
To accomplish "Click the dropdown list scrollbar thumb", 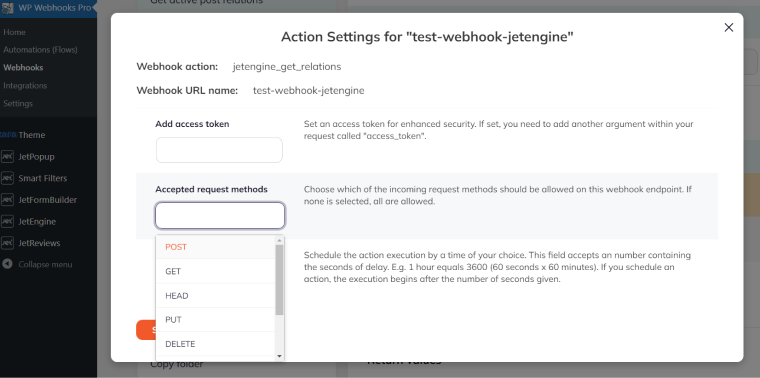I will tap(279, 280).
